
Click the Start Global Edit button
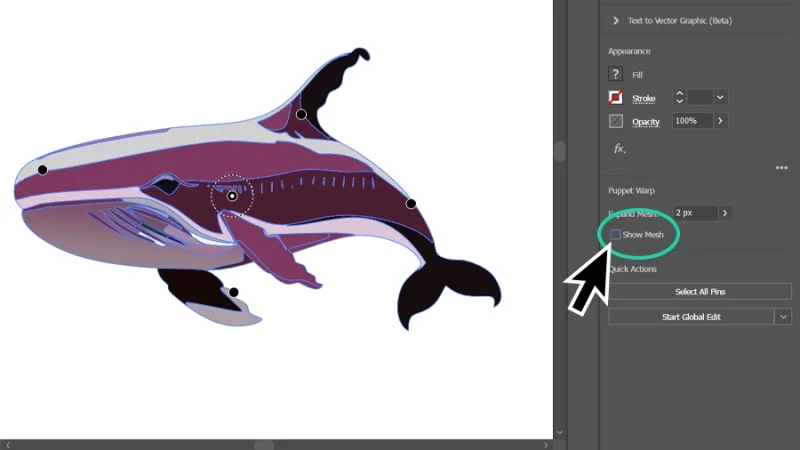pos(690,317)
